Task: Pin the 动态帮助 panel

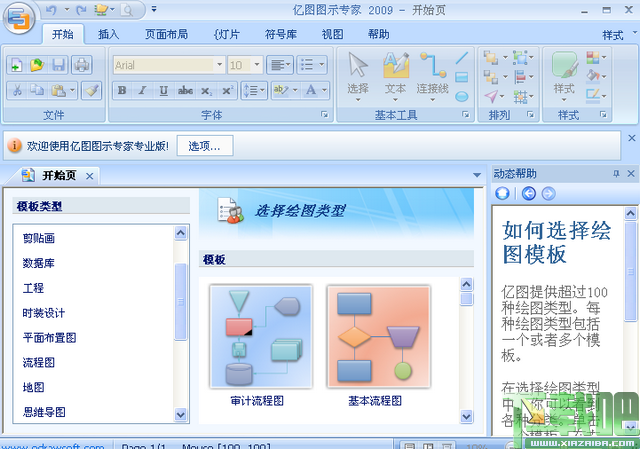Action: (616, 174)
